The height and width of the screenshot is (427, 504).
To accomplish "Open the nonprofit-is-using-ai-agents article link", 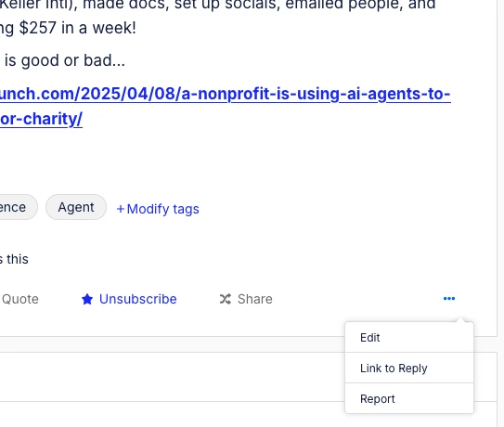I will 225,94.
